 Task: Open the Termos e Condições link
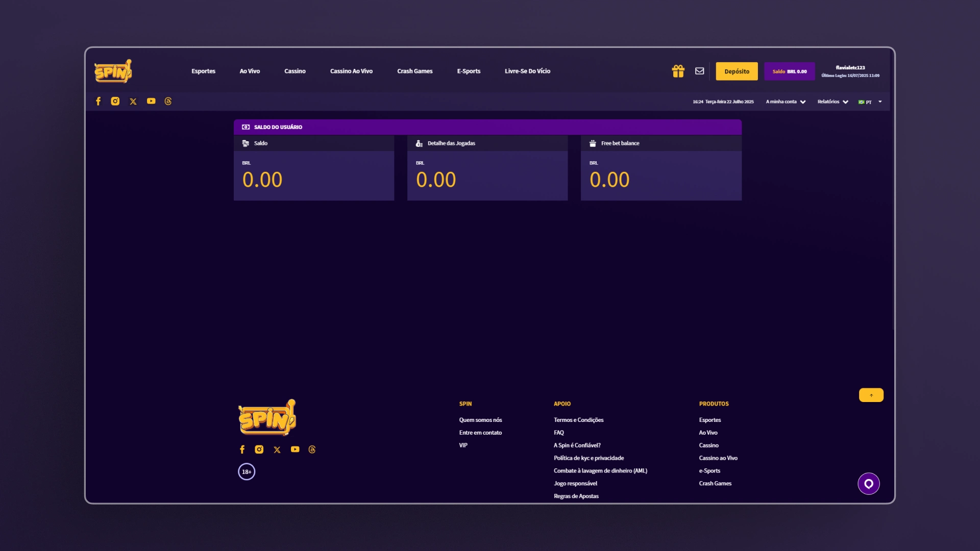coord(578,419)
